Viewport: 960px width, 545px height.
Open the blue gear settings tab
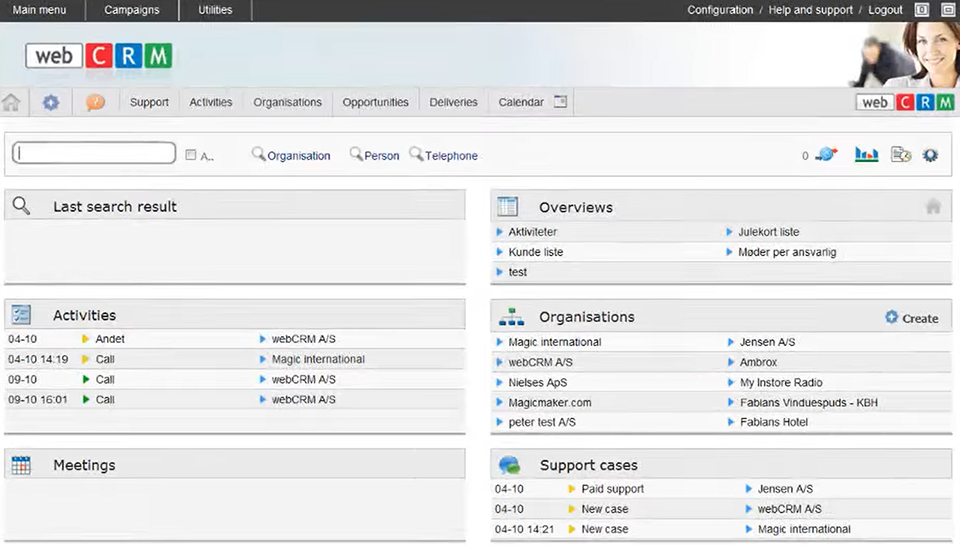51,102
